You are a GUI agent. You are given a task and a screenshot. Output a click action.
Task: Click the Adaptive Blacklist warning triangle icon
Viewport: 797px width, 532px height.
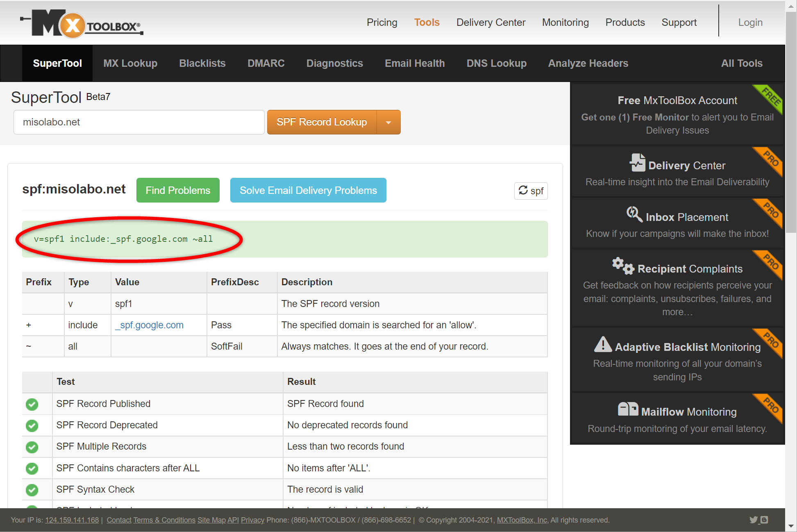(x=603, y=344)
